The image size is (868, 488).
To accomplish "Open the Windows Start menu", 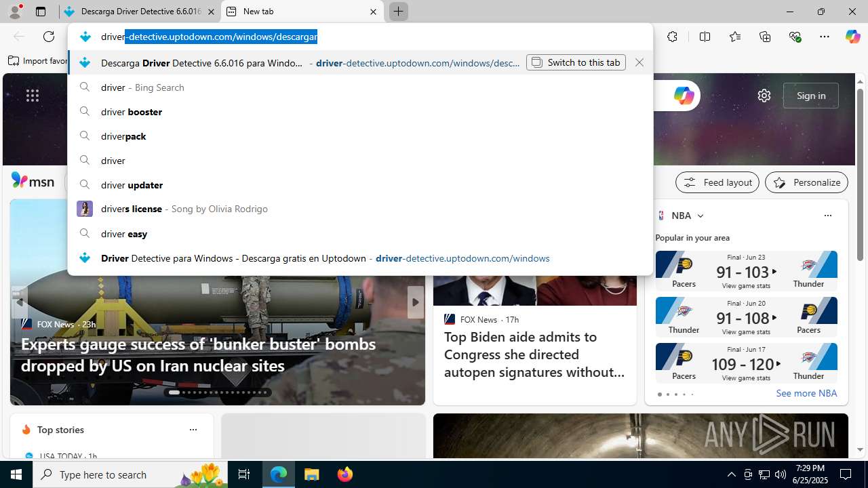I will [x=16, y=474].
